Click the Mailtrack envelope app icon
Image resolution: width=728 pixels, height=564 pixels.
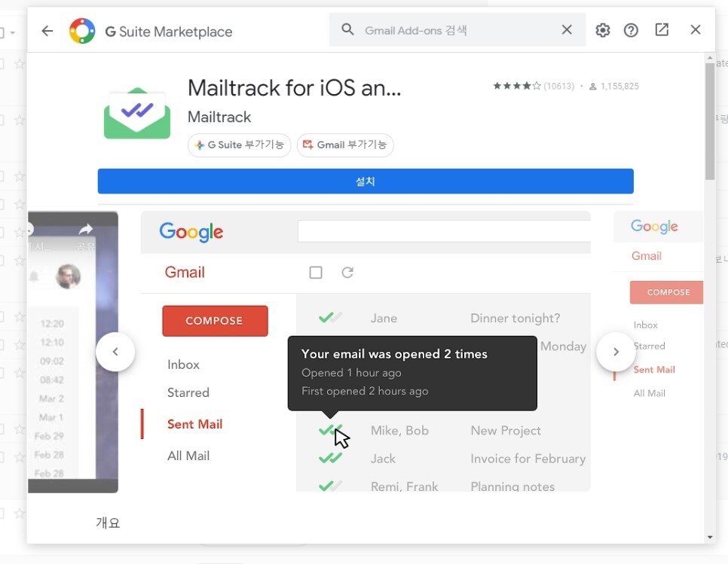pos(137,113)
